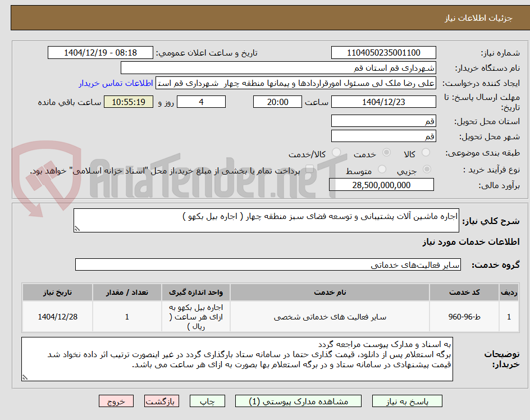Click the تاریخ نیاز column header
This screenshot has width=530, height=420.
coord(57,292)
